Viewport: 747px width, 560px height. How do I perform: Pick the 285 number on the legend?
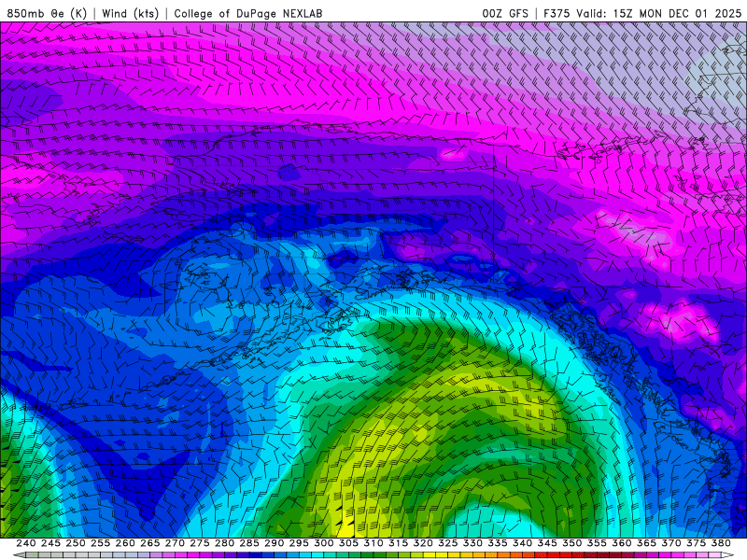pos(249,543)
